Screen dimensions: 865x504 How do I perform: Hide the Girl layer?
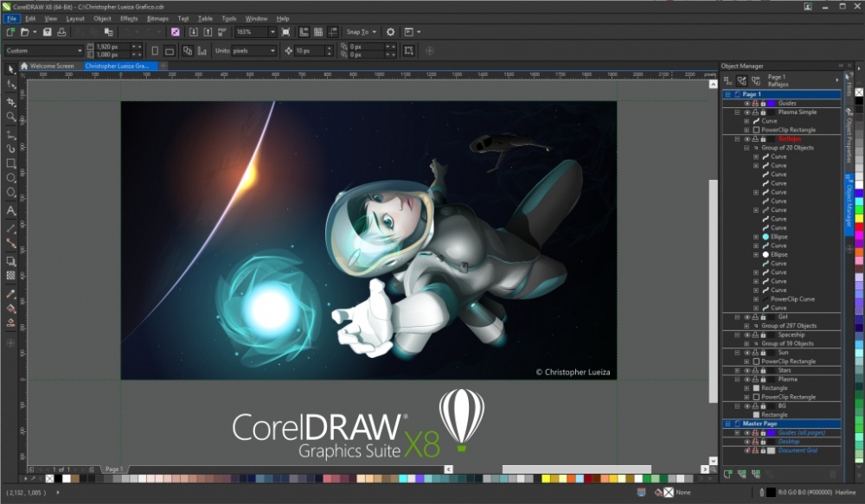click(747, 317)
